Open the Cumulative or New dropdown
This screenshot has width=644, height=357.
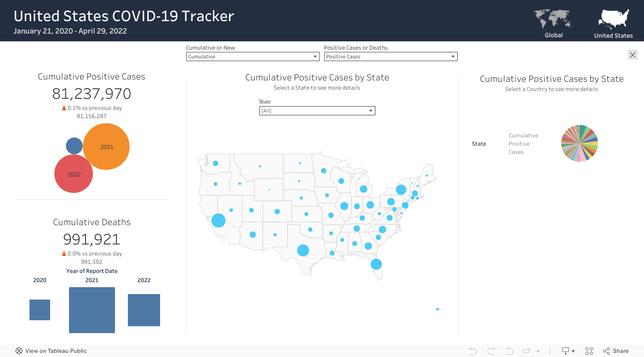[253, 57]
